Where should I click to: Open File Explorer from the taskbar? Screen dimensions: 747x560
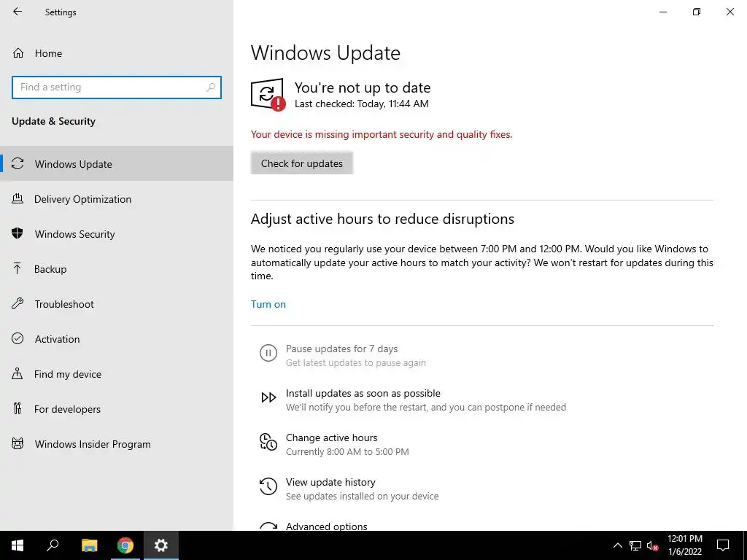pos(89,545)
